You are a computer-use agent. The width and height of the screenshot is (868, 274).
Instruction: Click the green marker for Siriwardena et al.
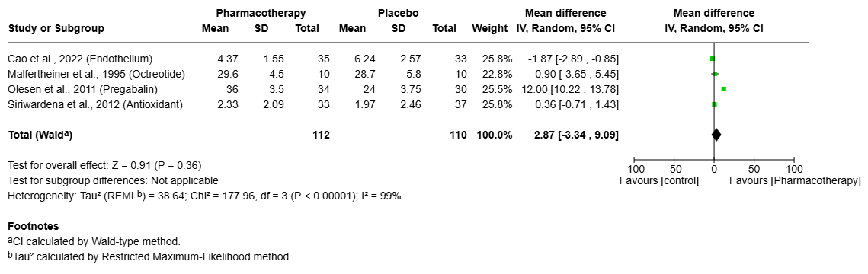coord(714,104)
